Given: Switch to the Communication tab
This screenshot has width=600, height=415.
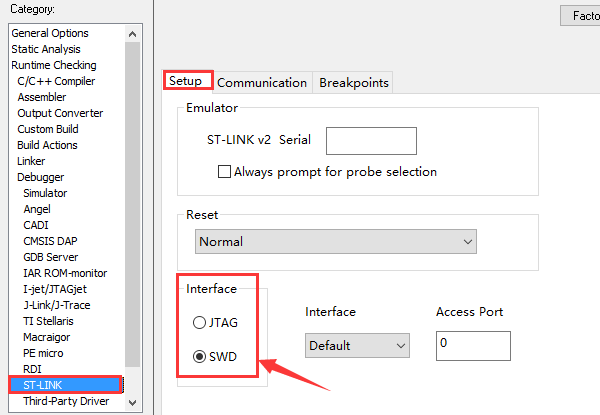Looking at the screenshot, I should pyautogui.click(x=261, y=83).
